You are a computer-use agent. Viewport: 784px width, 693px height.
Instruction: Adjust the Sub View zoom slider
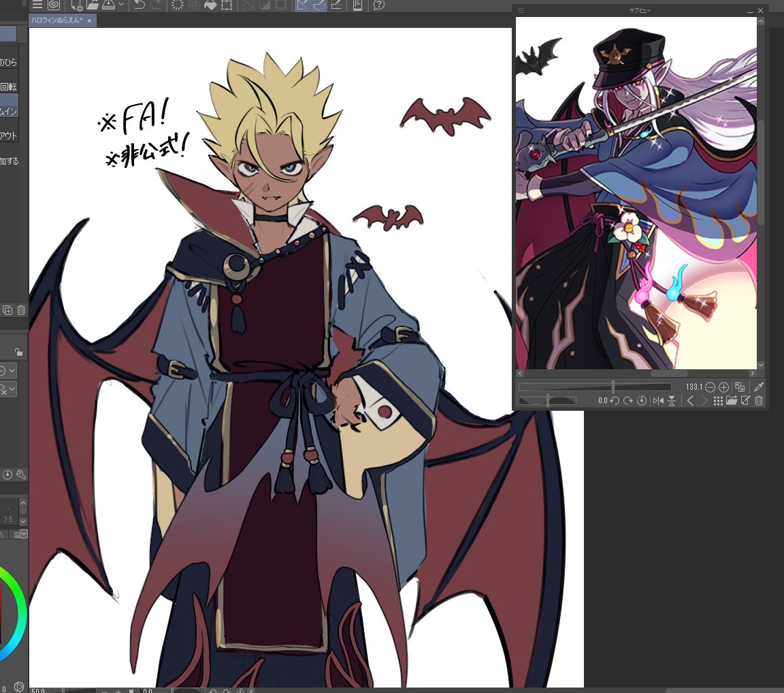pyautogui.click(x=595, y=387)
